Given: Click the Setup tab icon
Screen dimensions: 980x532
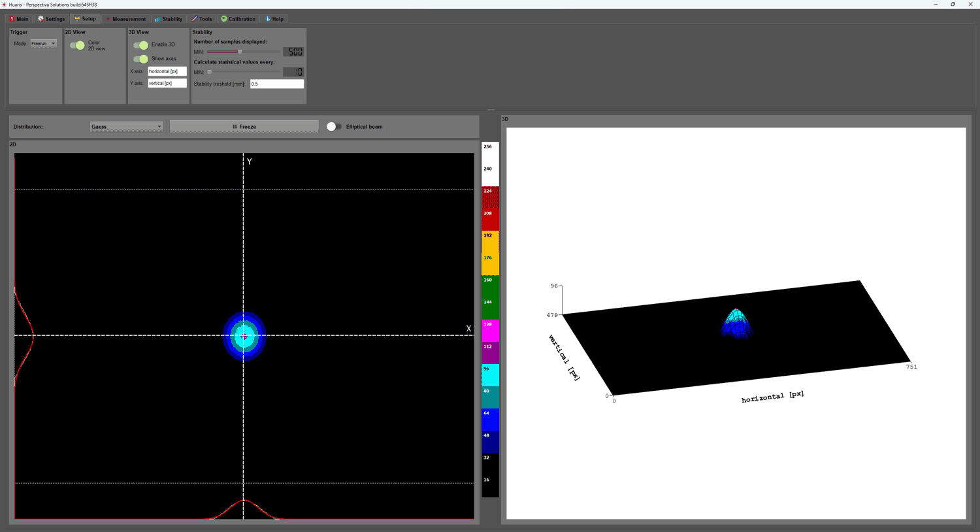Looking at the screenshot, I should 77,19.
